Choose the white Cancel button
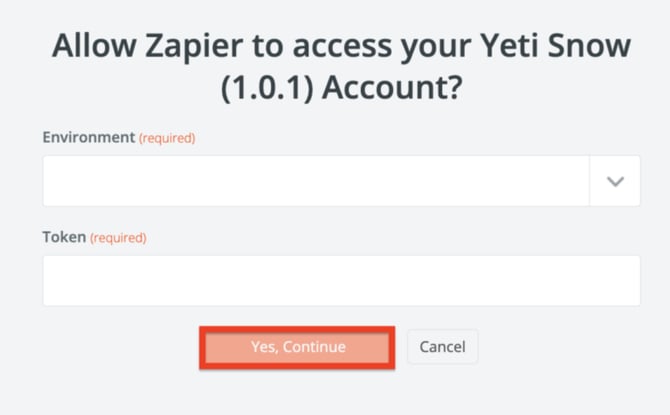Image resolution: width=670 pixels, height=415 pixels. (442, 347)
